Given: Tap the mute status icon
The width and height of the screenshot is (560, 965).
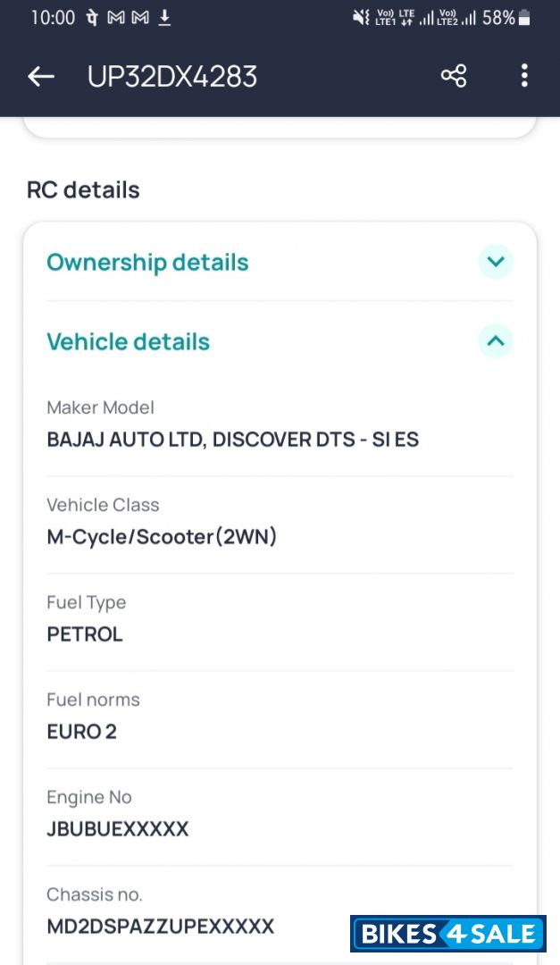Looking at the screenshot, I should pyautogui.click(x=361, y=18).
